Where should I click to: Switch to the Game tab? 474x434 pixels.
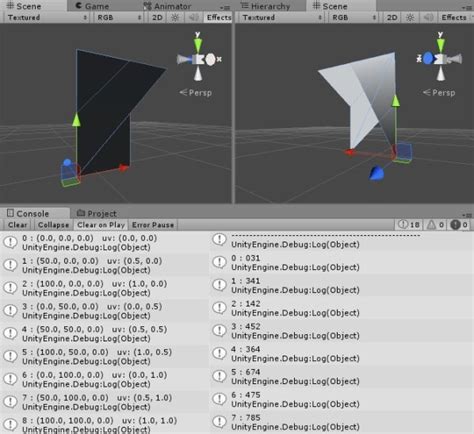click(92, 6)
